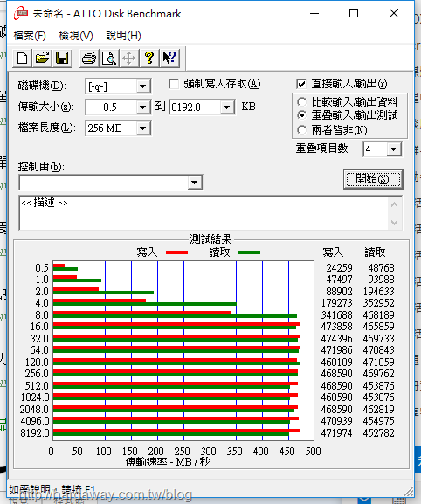Image resolution: width=421 pixels, height=504 pixels.
Task: Click description box scroll down arrow
Action: point(395,222)
